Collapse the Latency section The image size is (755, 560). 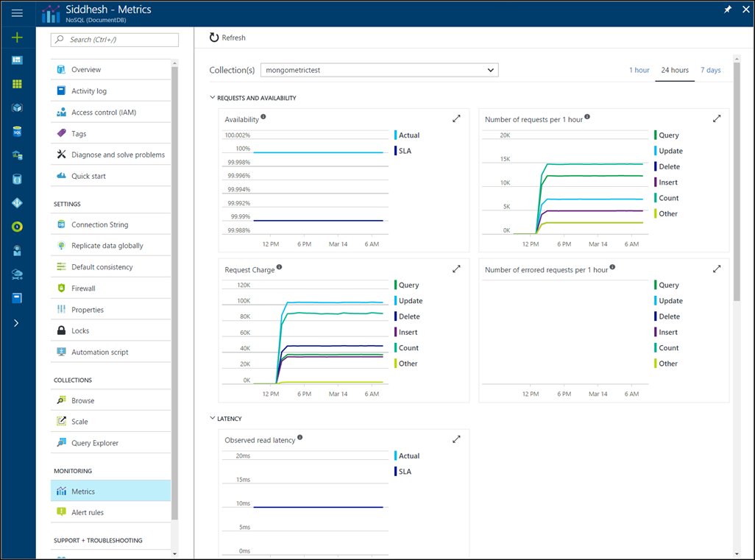(x=213, y=418)
